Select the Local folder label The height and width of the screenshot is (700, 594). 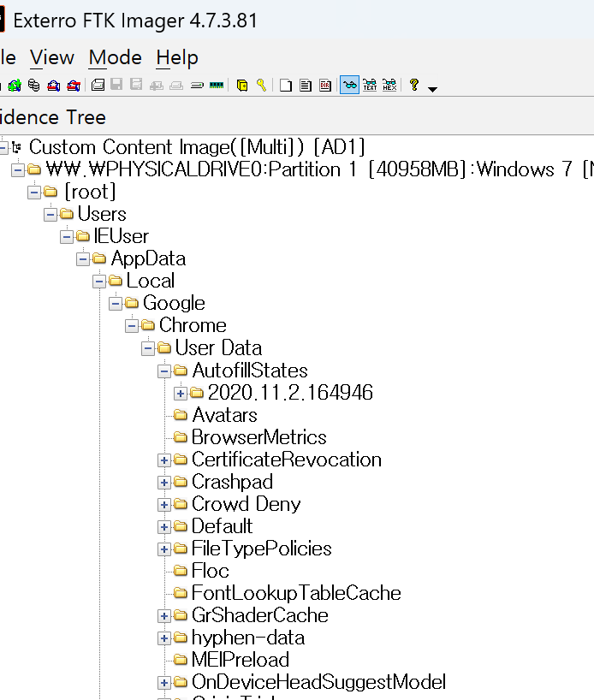coord(151,281)
